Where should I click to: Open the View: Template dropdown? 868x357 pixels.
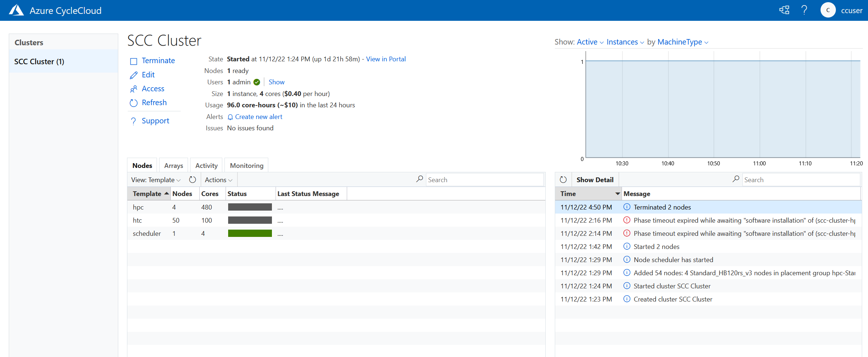pos(156,180)
